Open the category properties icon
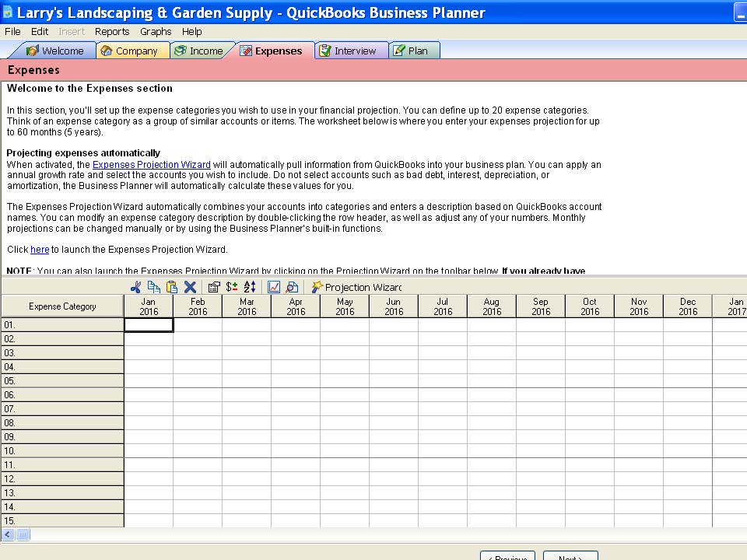The height and width of the screenshot is (560, 747). tap(214, 287)
